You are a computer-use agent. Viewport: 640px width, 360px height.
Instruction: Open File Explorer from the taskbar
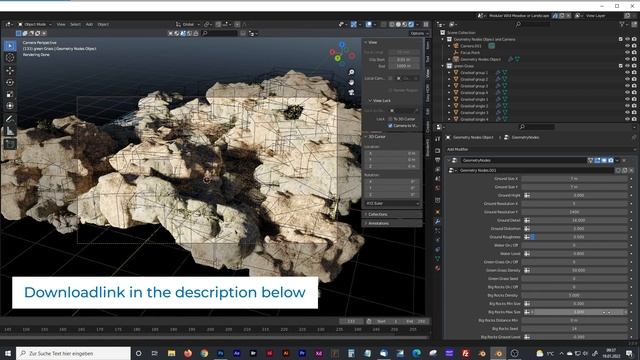[x=171, y=353]
